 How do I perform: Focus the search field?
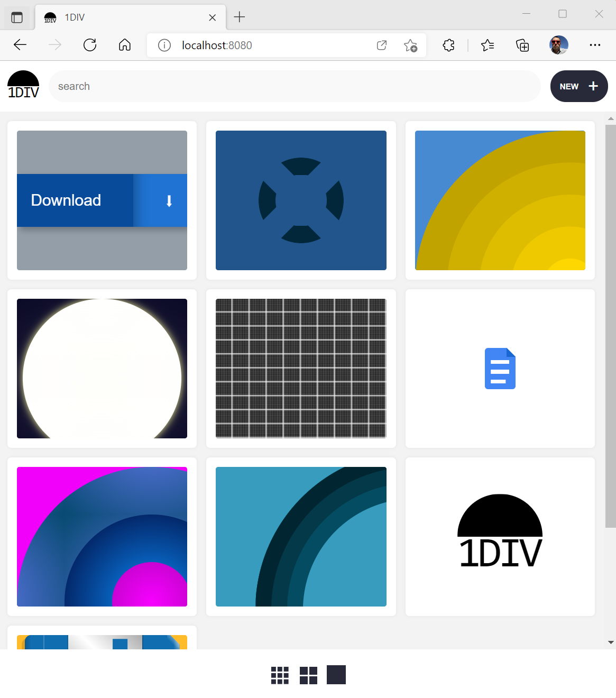click(x=294, y=86)
